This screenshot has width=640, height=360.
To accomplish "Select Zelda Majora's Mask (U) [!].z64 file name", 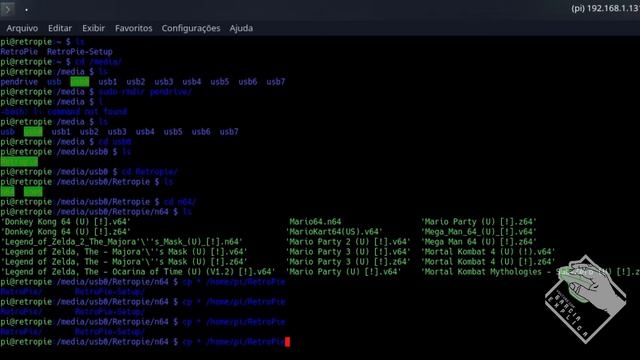I will [124, 262].
